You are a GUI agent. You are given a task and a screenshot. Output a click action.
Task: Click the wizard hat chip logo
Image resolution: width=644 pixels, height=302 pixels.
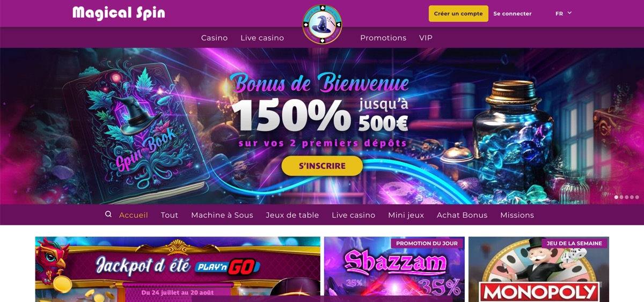click(x=322, y=24)
